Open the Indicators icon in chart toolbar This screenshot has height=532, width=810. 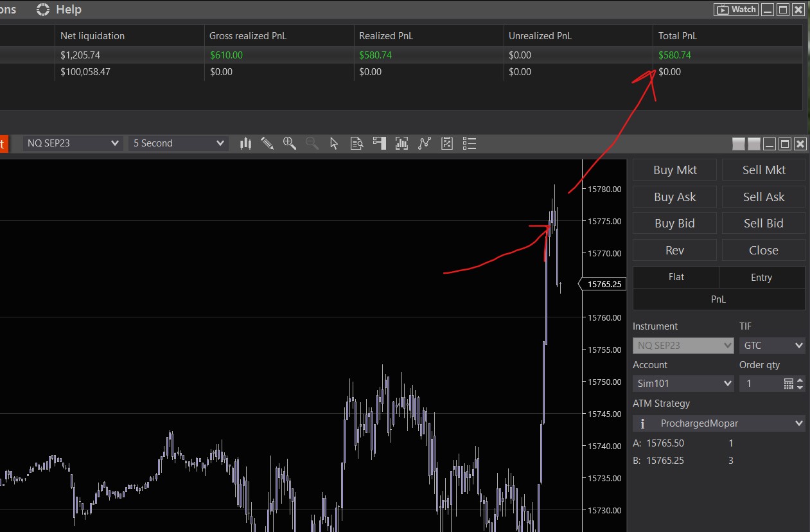tap(401, 143)
